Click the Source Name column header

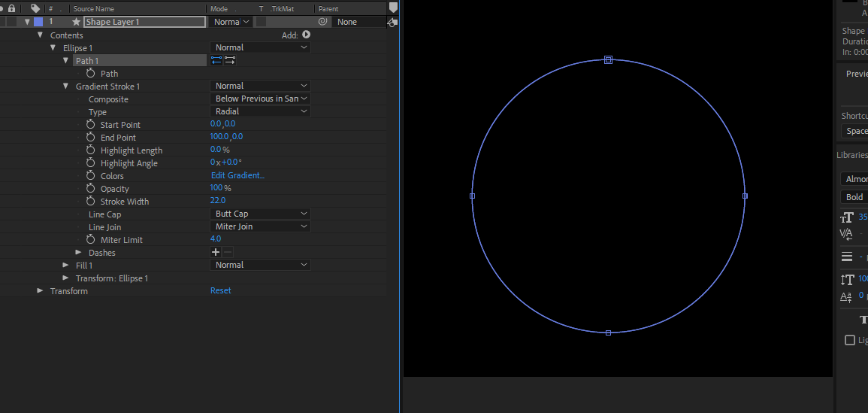[93, 9]
